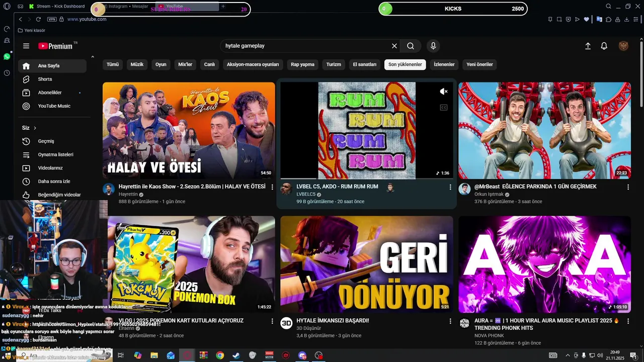Select the Turizm chip
This screenshot has height=362, width=644.
(x=334, y=64)
